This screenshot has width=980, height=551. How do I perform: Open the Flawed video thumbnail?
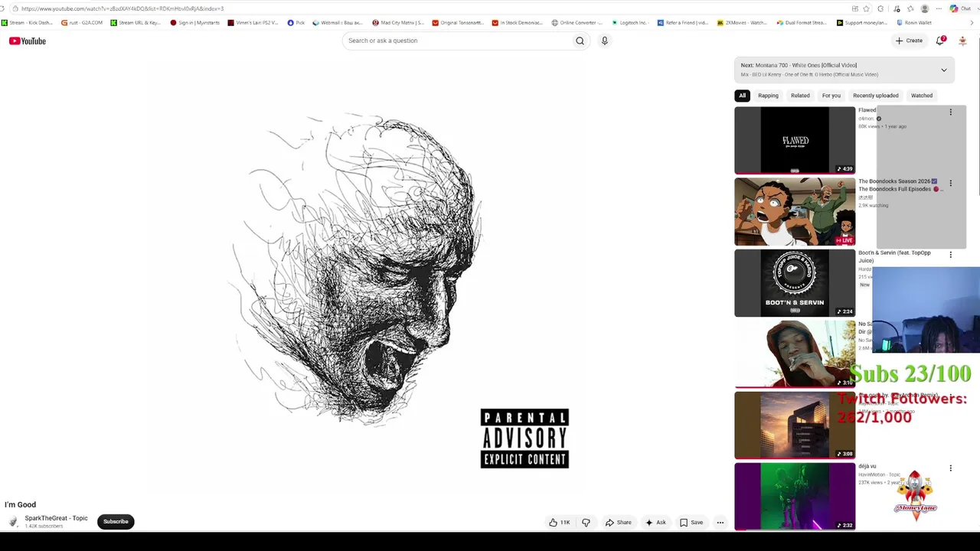pos(795,140)
